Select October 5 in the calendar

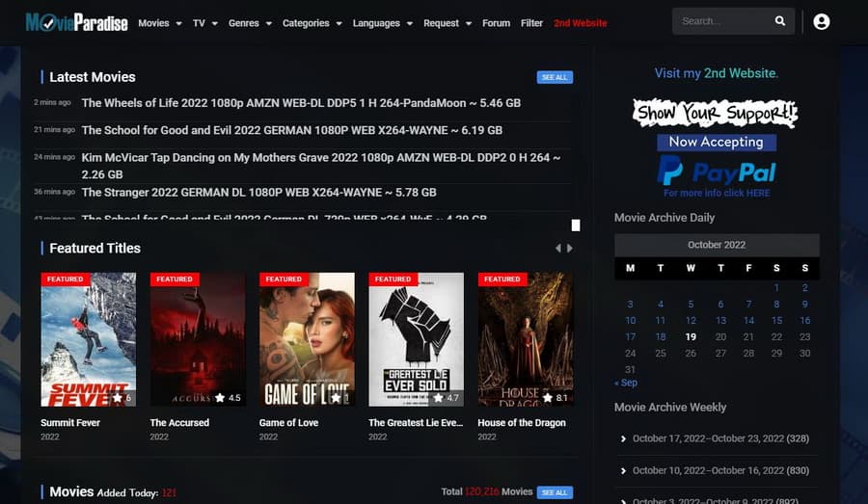pos(691,305)
